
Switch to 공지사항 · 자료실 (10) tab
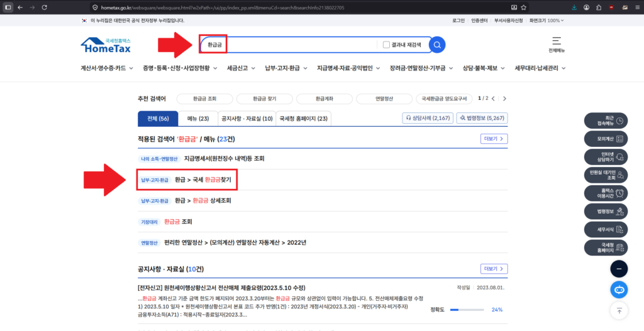tap(247, 119)
